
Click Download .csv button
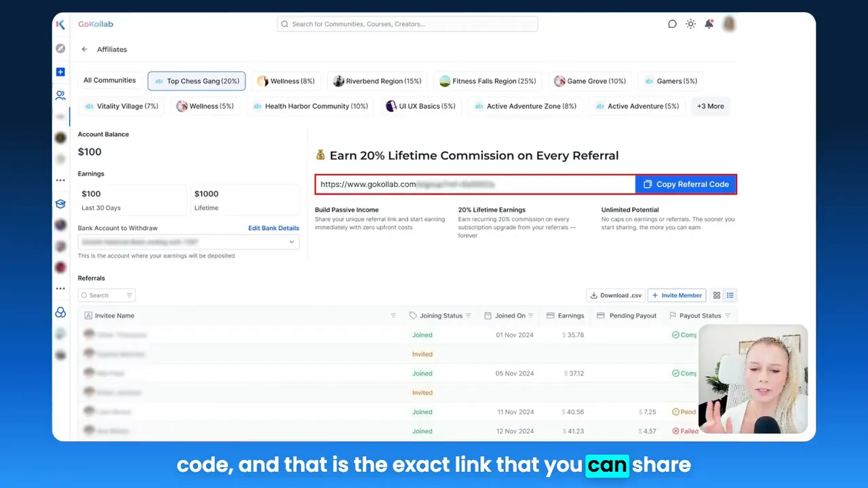click(x=616, y=296)
